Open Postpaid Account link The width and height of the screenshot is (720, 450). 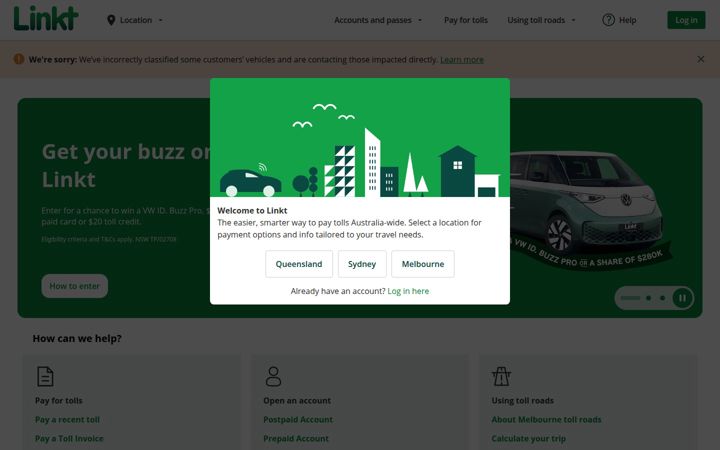coord(298,420)
